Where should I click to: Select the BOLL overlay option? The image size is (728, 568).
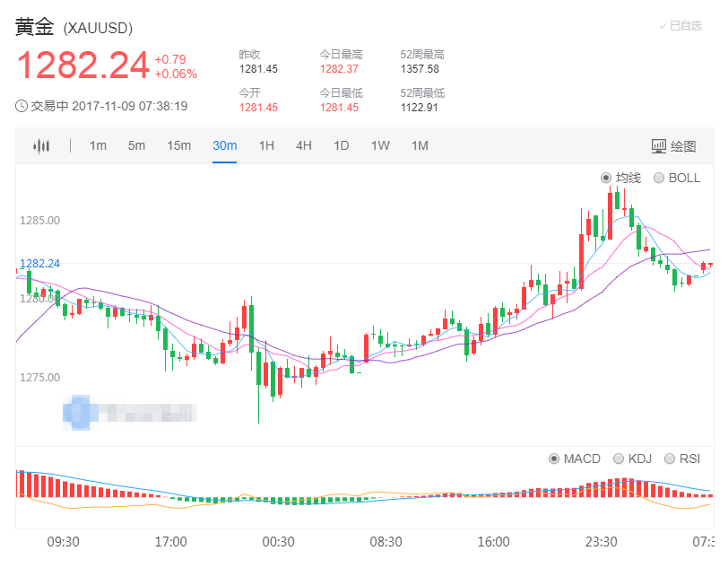pyautogui.click(x=679, y=178)
